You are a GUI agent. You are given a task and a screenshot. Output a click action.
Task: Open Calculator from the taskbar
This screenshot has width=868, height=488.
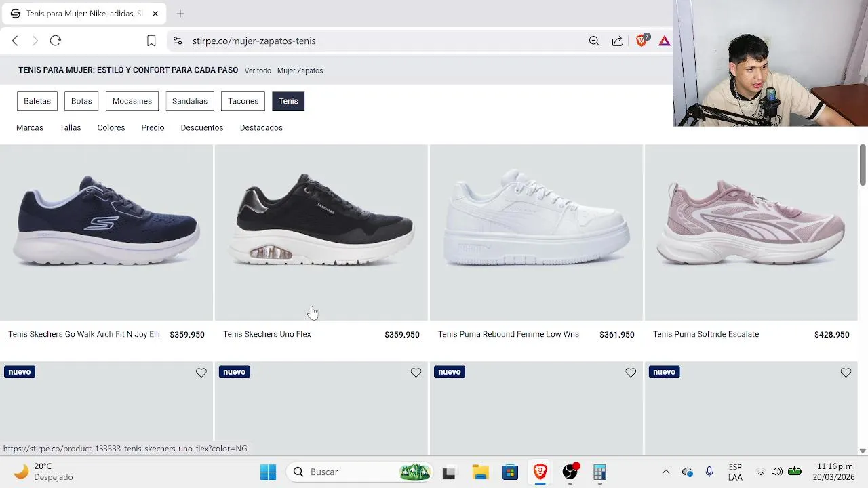[x=599, y=472]
